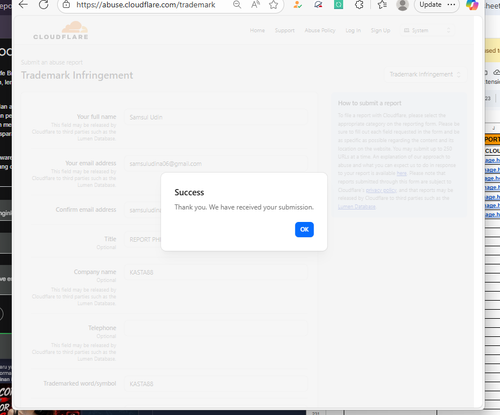Viewport: 500px width, 415px height.
Task: Click the site lock icon in address bar
Action: click(66, 5)
